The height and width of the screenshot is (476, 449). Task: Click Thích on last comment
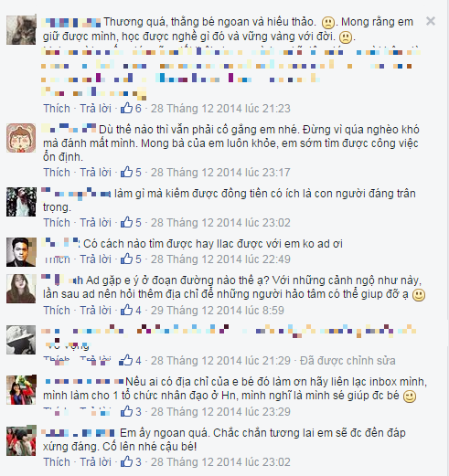[57, 462]
